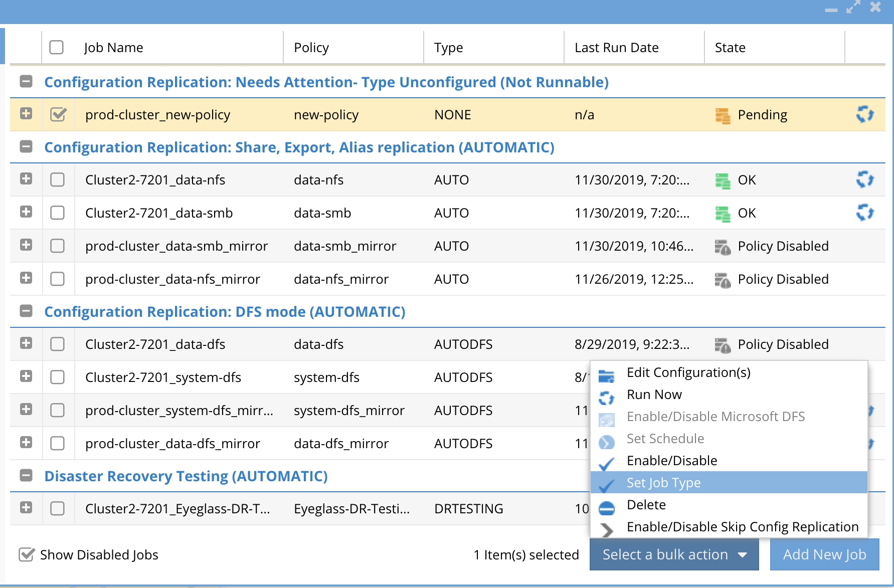The image size is (894, 588).
Task: Expand the prod-cluster_data-dfs_mirror row details
Action: (26, 442)
